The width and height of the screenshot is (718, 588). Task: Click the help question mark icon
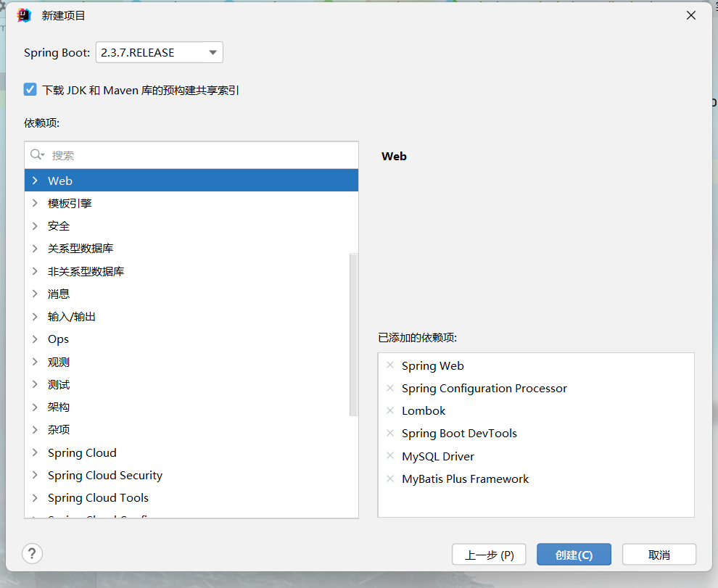coord(32,553)
